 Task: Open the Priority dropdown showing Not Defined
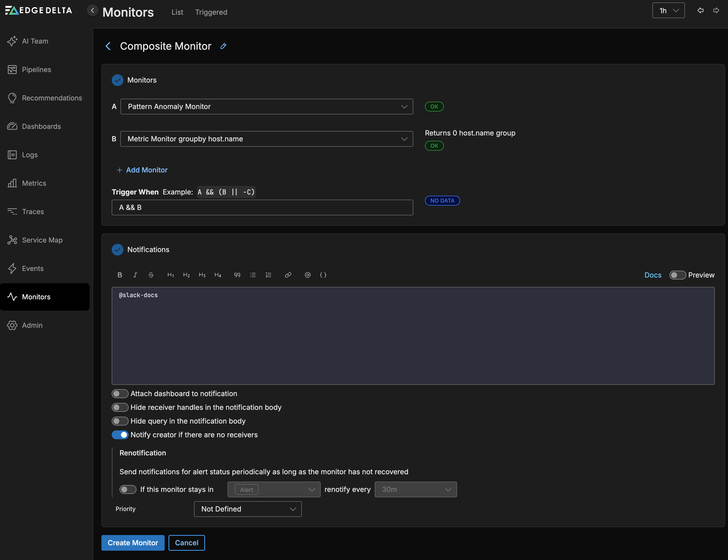(x=247, y=509)
